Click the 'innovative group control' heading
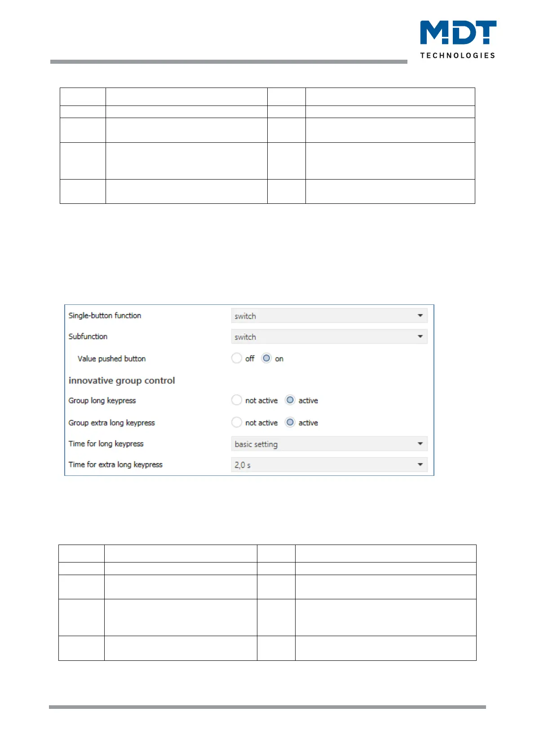The height and width of the screenshot is (756, 535). click(122, 381)
